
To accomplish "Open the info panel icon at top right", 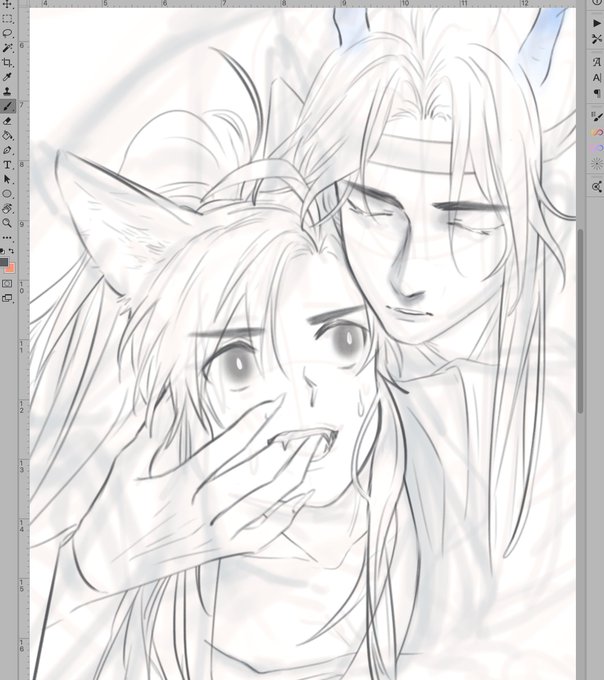I will tap(597, 2).
